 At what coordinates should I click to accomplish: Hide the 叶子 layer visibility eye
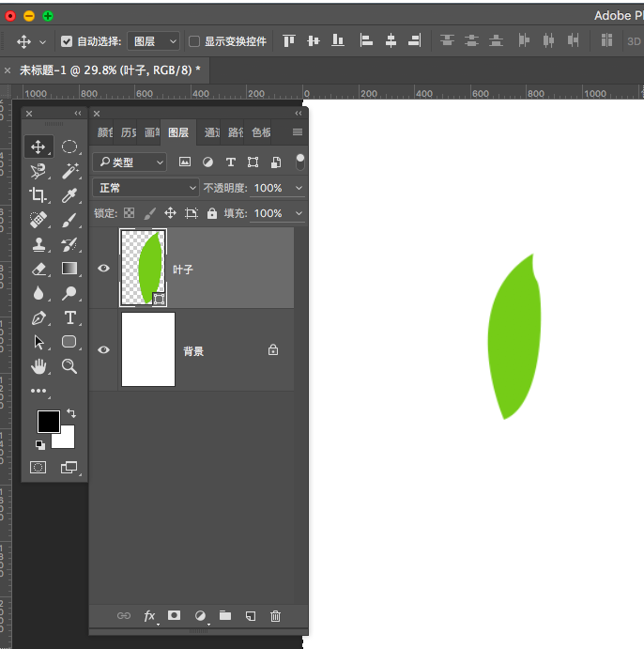click(103, 269)
